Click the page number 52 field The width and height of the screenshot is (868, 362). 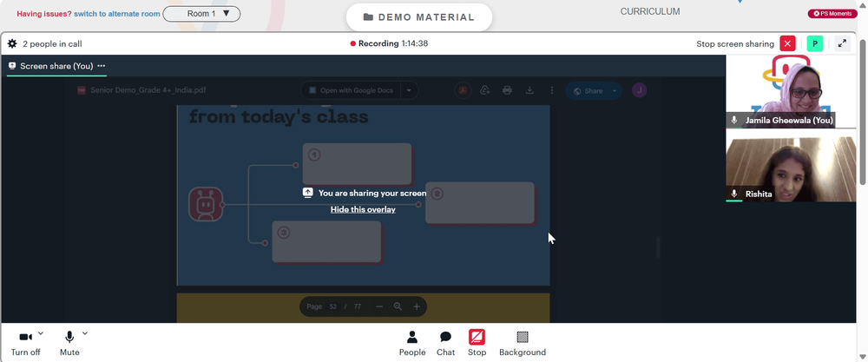(x=332, y=306)
